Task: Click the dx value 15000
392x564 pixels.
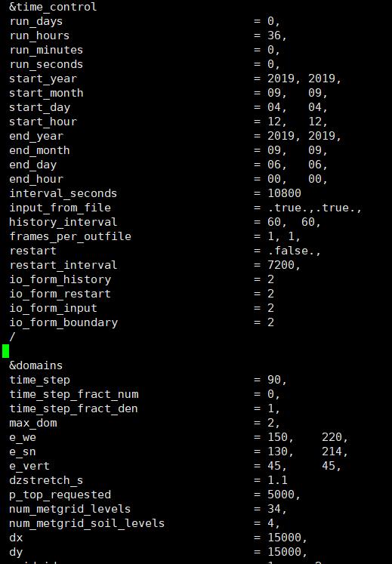Action: [x=285, y=538]
